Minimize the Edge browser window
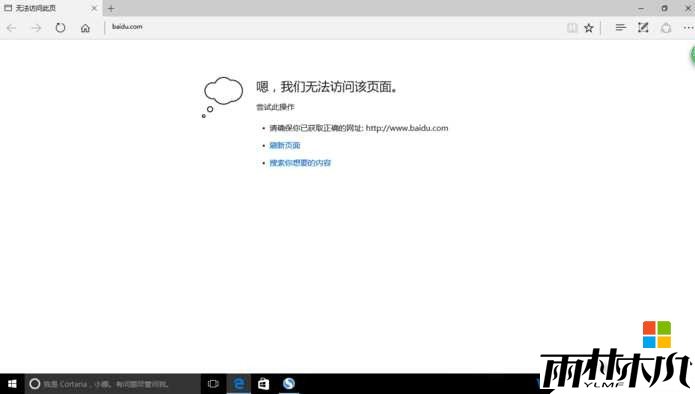The height and width of the screenshot is (394, 695). [641, 8]
